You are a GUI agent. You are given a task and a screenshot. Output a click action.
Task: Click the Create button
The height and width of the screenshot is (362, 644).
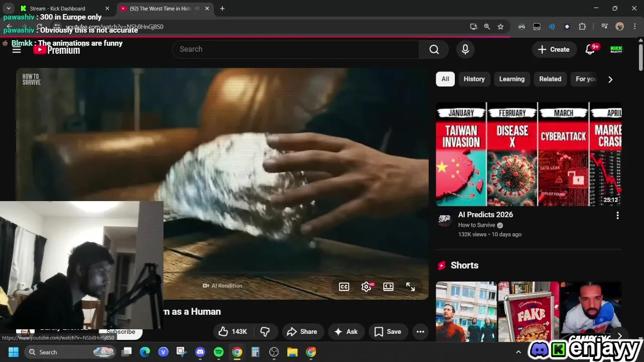[554, 49]
